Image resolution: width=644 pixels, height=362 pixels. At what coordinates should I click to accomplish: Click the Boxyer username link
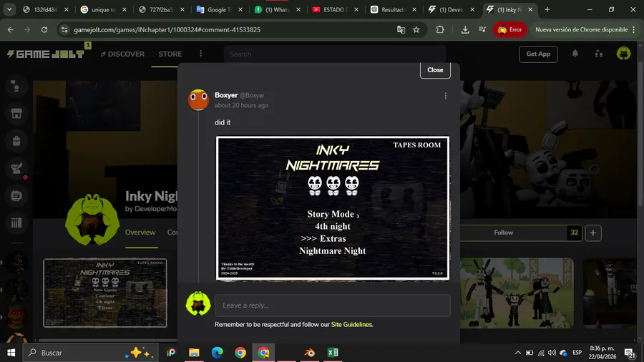[x=226, y=95]
